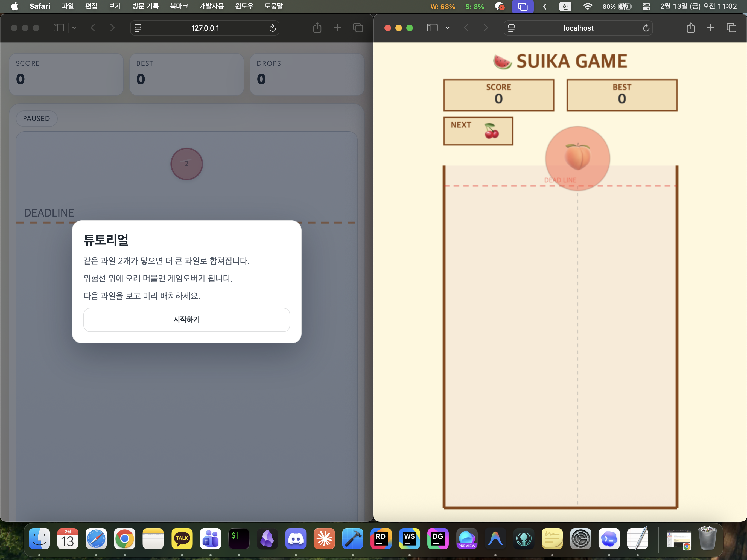747x560 pixels.
Task: Reload the 127.0.0.1 page
Action: point(272,28)
